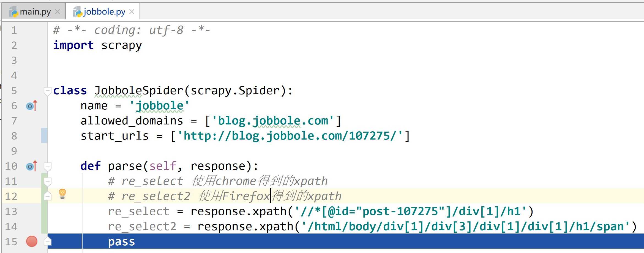This screenshot has width=644, height=253.
Task: Click the word scrapy on line 2
Action: 121,45
